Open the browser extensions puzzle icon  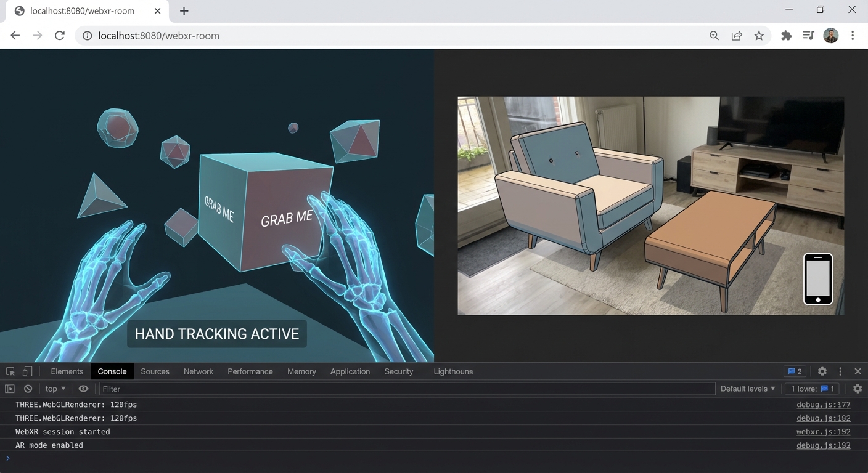786,36
